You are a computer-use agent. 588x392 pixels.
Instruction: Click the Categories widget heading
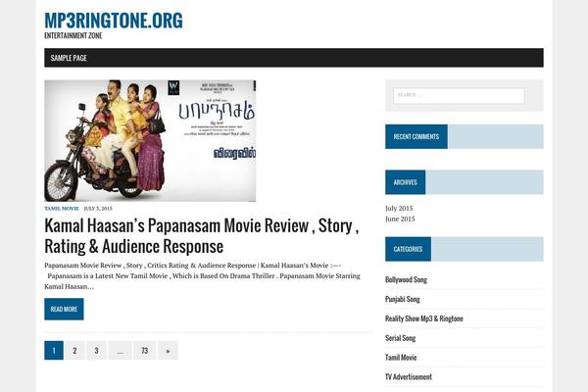point(408,249)
